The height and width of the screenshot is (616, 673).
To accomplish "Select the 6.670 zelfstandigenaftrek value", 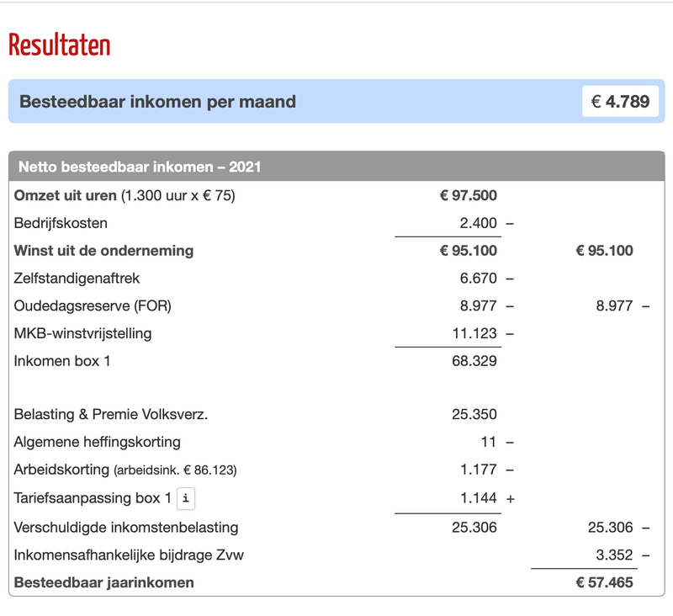I will pyautogui.click(x=478, y=279).
